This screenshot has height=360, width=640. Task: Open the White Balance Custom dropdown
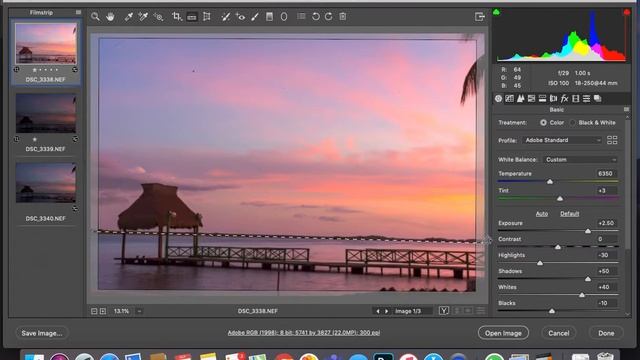click(580, 160)
